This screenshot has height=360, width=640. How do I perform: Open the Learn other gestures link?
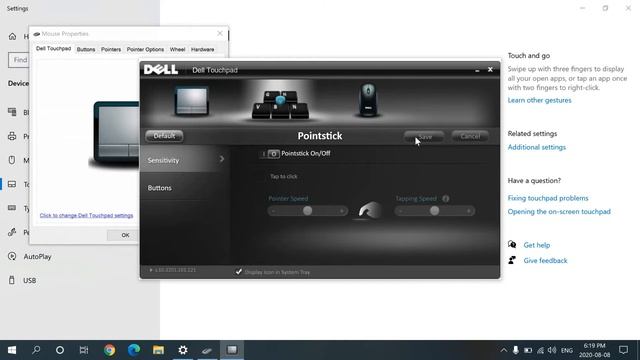(539, 100)
